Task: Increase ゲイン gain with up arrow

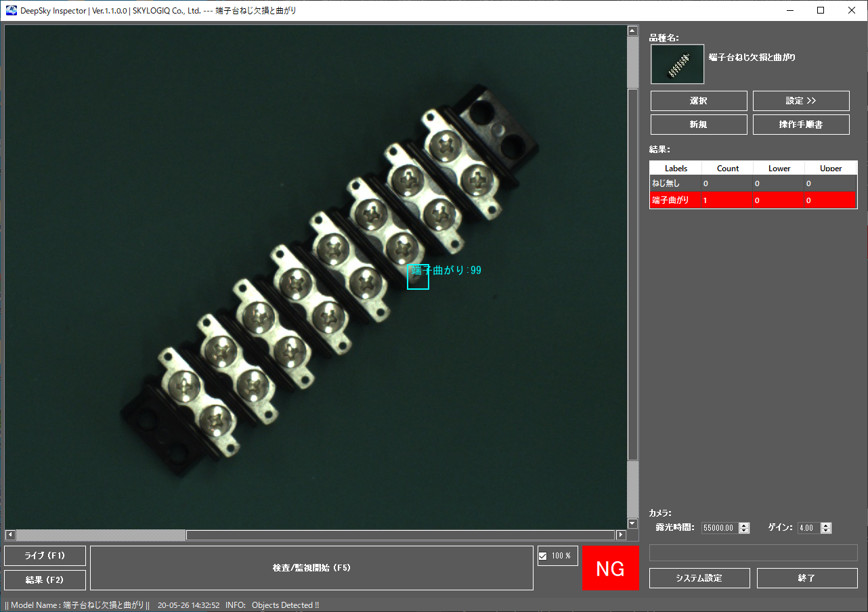Action: [x=825, y=525]
